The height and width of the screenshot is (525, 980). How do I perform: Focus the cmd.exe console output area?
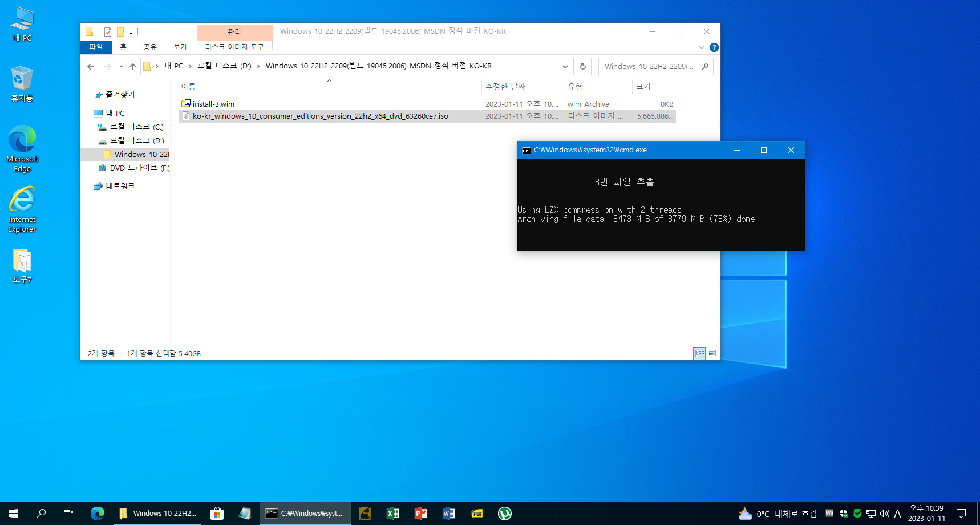pos(661,204)
